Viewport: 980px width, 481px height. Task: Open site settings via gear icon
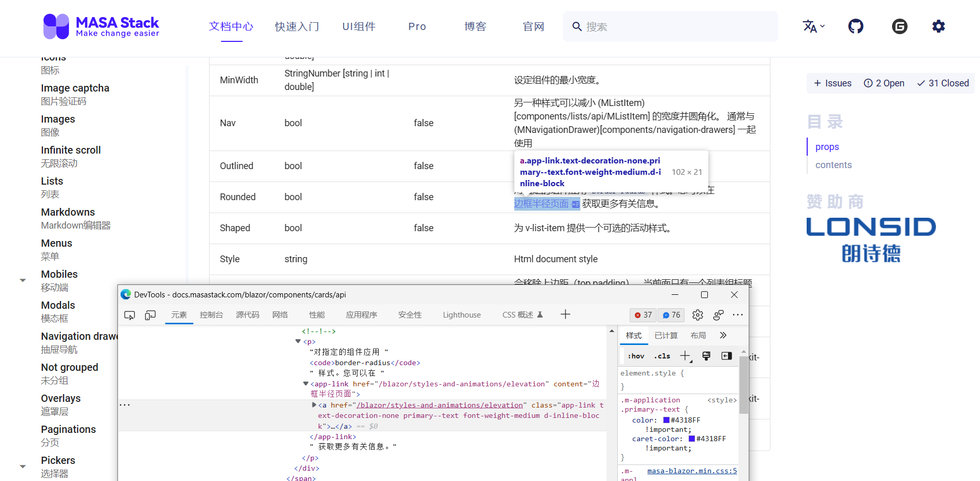point(939,26)
